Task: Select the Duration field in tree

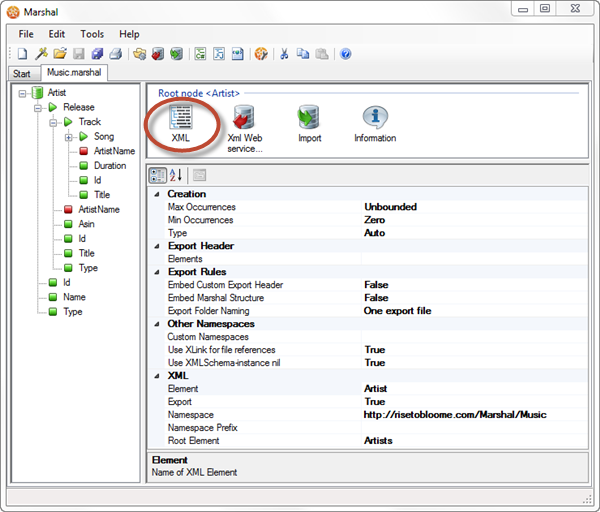Action: (x=110, y=166)
